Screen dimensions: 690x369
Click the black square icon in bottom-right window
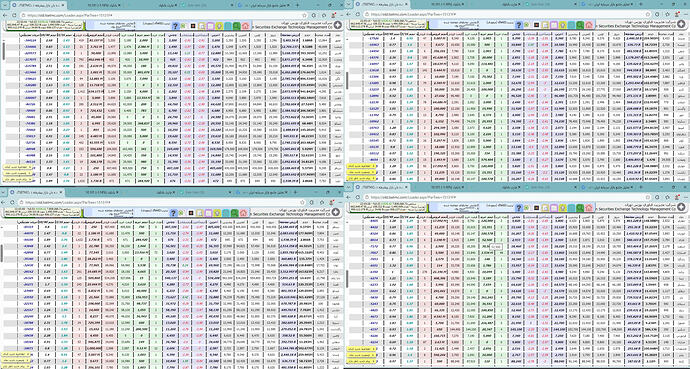pos(536,208)
